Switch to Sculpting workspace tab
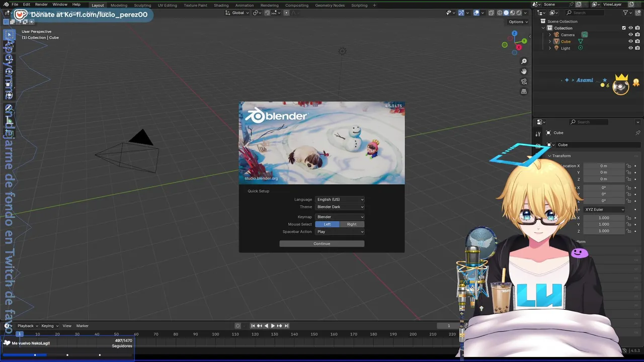The height and width of the screenshot is (362, 644). (x=142, y=5)
